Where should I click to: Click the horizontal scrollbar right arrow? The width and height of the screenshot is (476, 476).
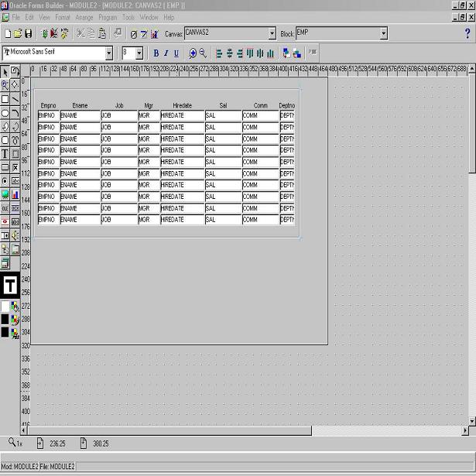tap(465, 430)
